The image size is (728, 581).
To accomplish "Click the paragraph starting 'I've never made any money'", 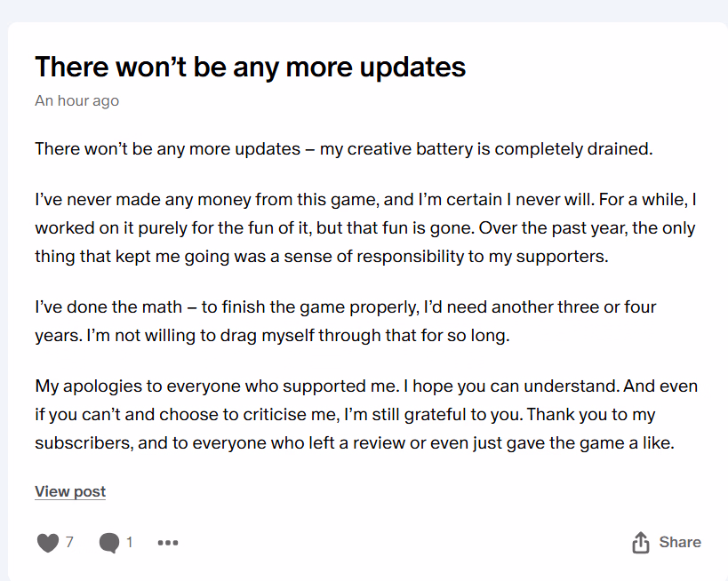I will click(x=366, y=227).
